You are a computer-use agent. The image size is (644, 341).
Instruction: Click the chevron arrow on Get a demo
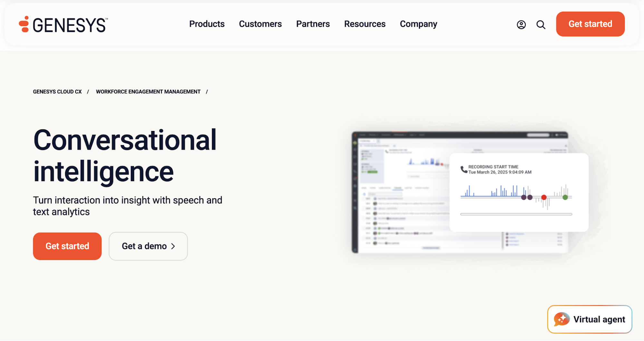[x=173, y=246]
